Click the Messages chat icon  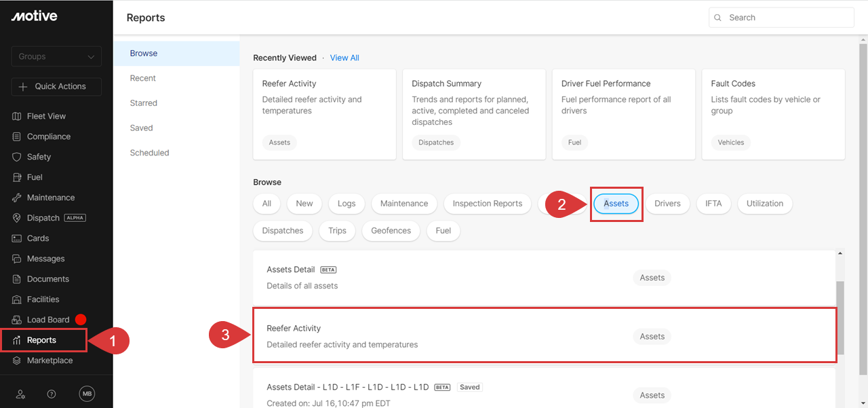tap(17, 259)
